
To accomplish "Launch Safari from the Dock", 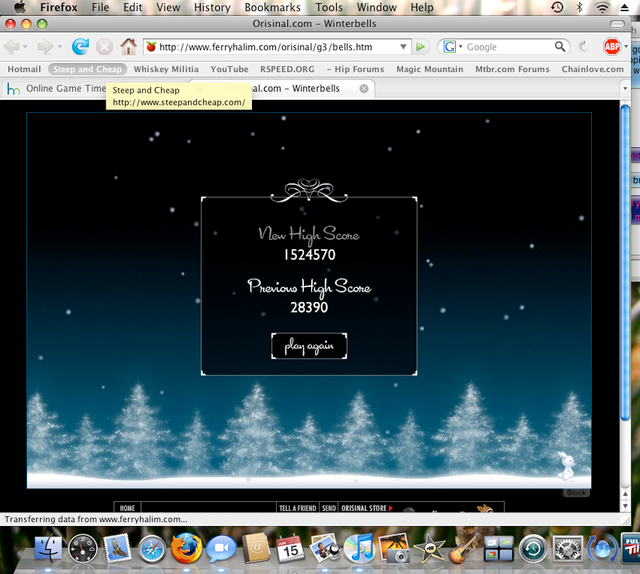I will point(151,549).
